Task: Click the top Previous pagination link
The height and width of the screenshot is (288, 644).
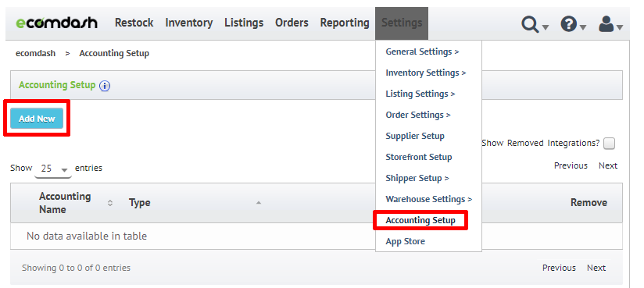Action: (x=571, y=165)
